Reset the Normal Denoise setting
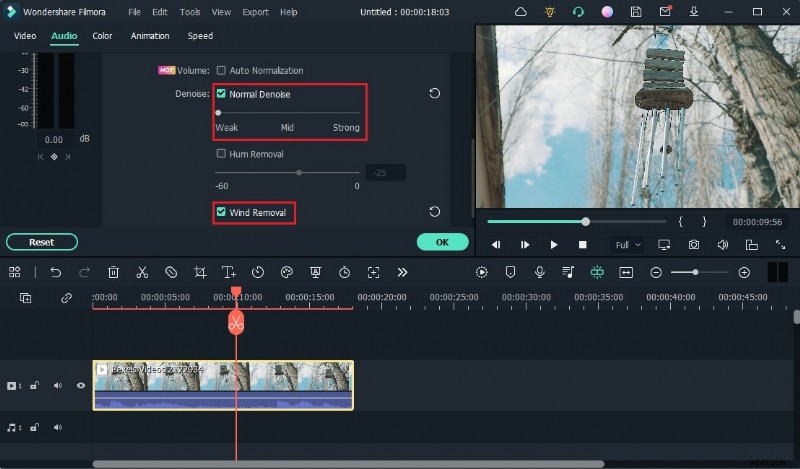Image resolution: width=800 pixels, height=469 pixels. (434, 94)
